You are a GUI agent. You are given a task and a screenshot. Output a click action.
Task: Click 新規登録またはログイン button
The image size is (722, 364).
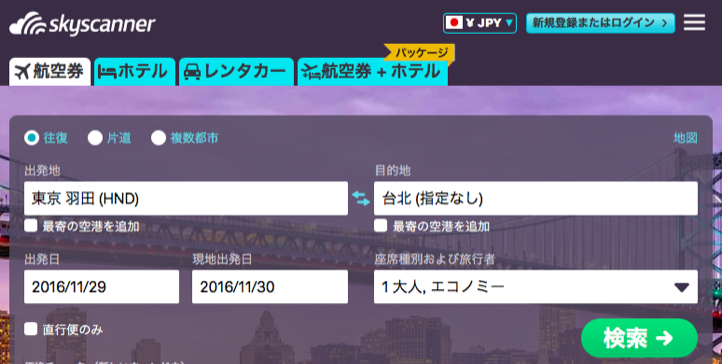[600, 23]
